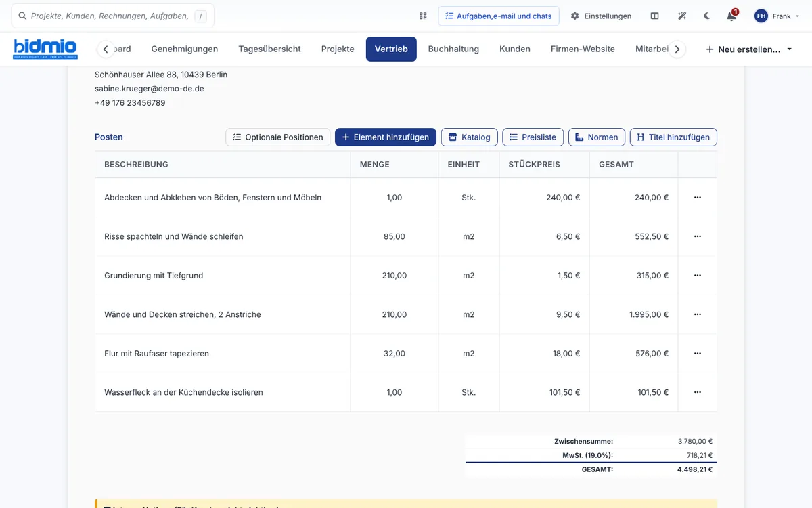812x508 pixels.
Task: Open the Buchhaltung tab
Action: pos(453,49)
